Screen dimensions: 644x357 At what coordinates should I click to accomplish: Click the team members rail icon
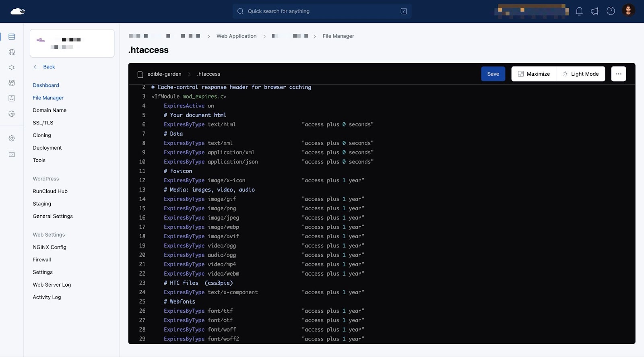click(12, 83)
